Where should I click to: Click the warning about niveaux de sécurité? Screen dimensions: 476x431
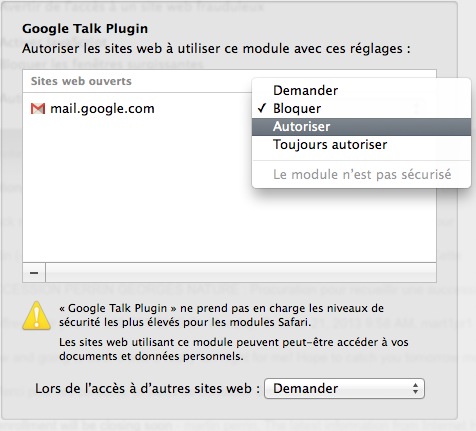point(221,315)
